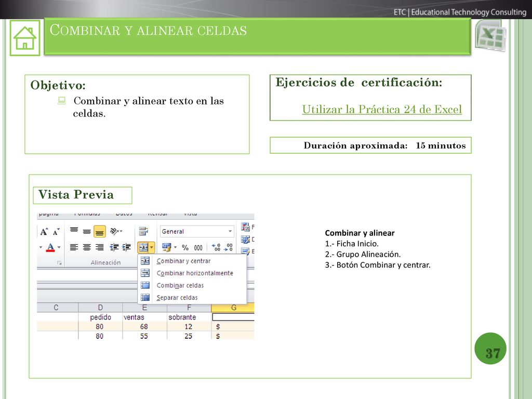Align text to the right
The height and width of the screenshot is (399, 532).
pyautogui.click(x=99, y=247)
